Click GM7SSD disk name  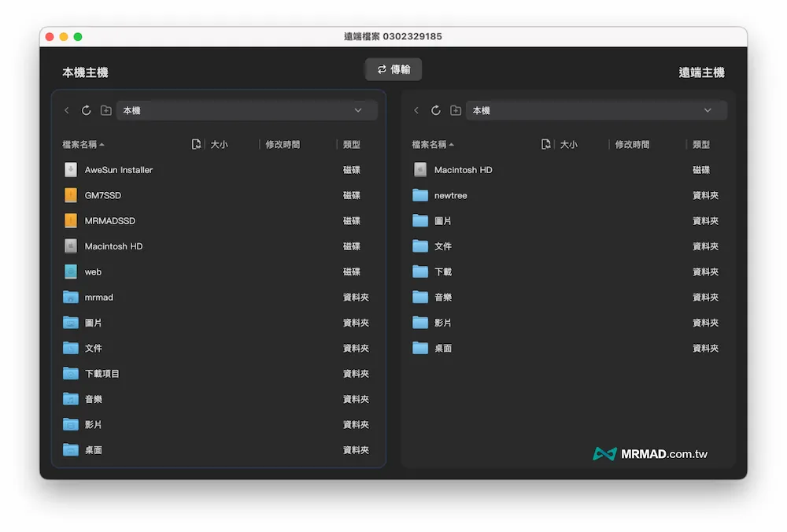[103, 195]
